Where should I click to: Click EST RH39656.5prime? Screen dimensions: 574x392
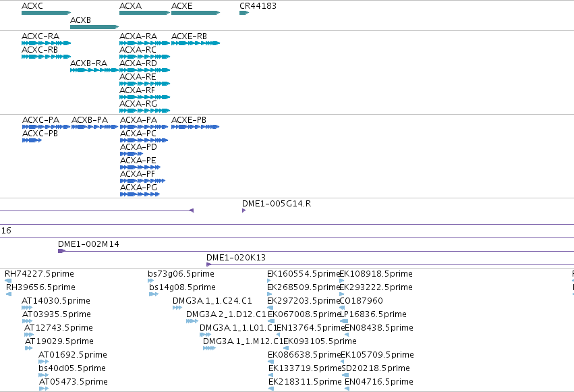pos(9,294)
